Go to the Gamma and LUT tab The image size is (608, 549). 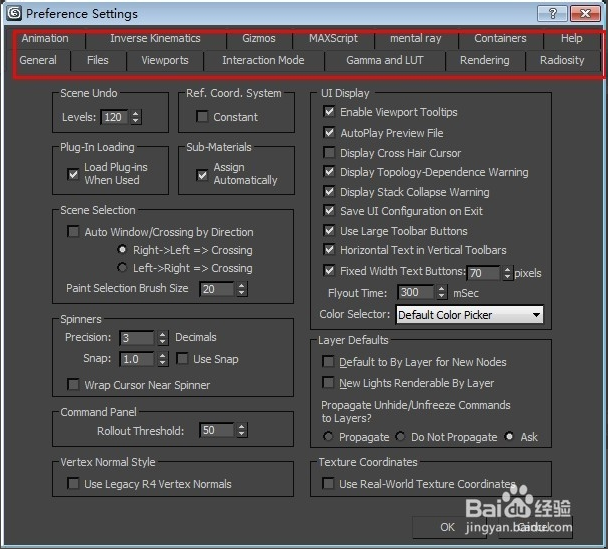[385, 60]
